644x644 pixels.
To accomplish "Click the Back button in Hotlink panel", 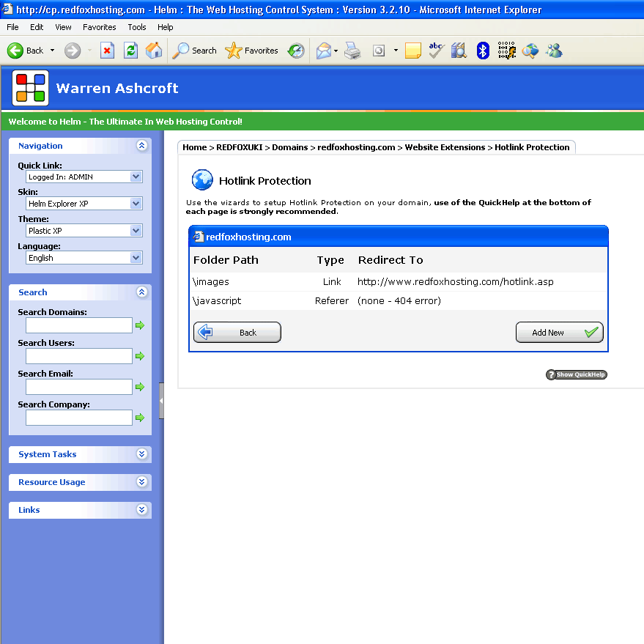I will (237, 333).
